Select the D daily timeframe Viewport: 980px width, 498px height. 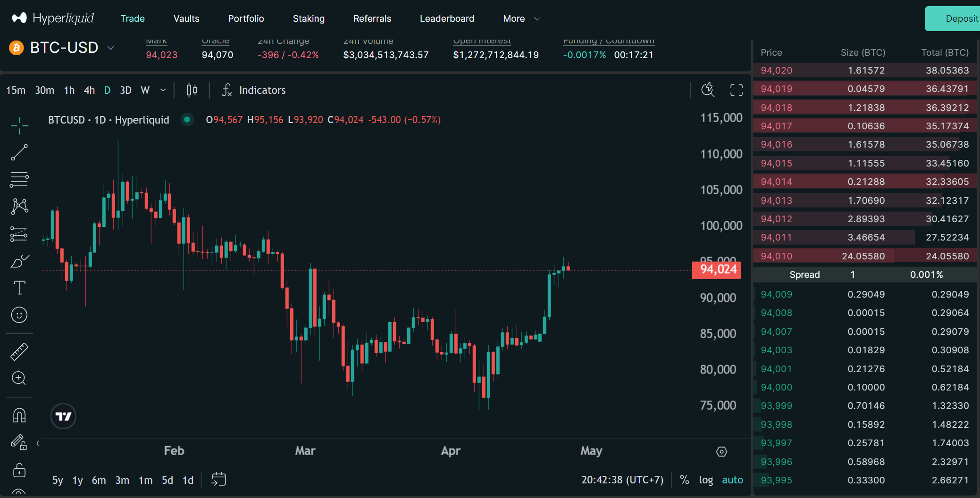click(x=107, y=90)
